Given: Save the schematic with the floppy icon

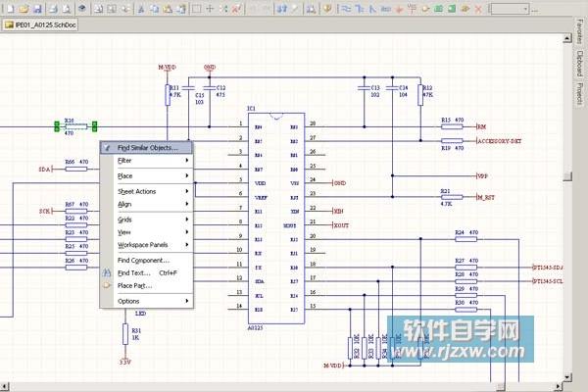Looking at the screenshot, I should [x=37, y=8].
